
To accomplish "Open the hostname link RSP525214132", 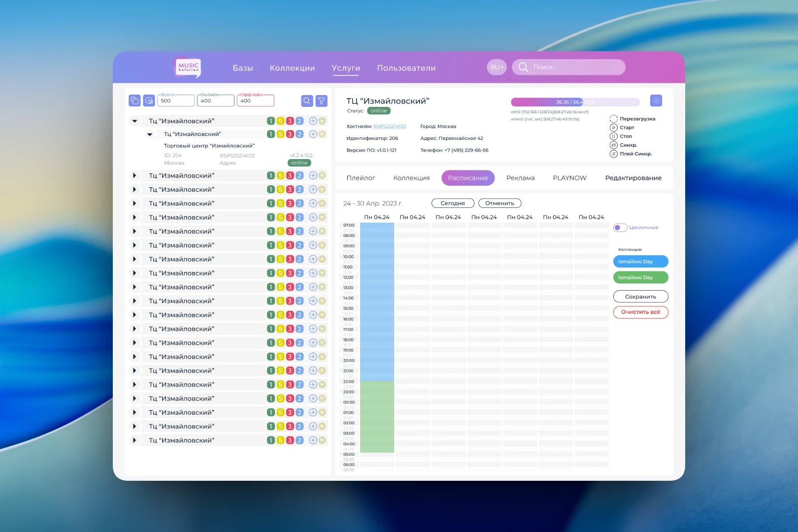I will [390, 127].
